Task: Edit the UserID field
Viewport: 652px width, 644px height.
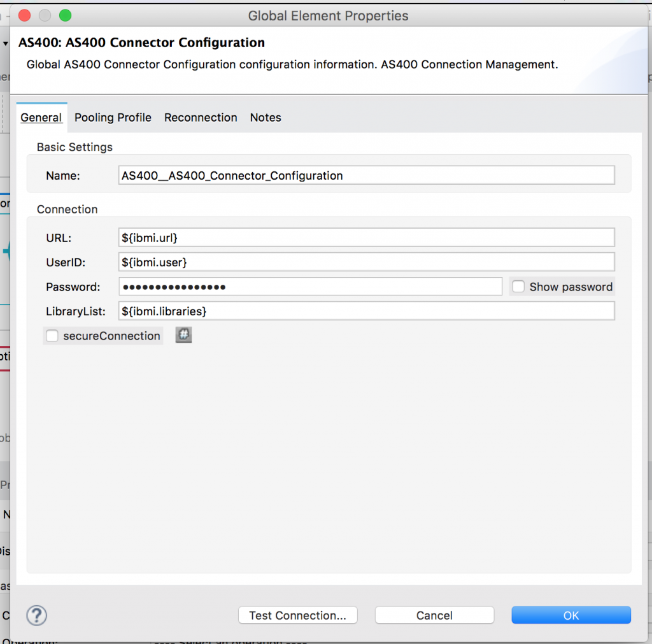Action: coord(366,262)
